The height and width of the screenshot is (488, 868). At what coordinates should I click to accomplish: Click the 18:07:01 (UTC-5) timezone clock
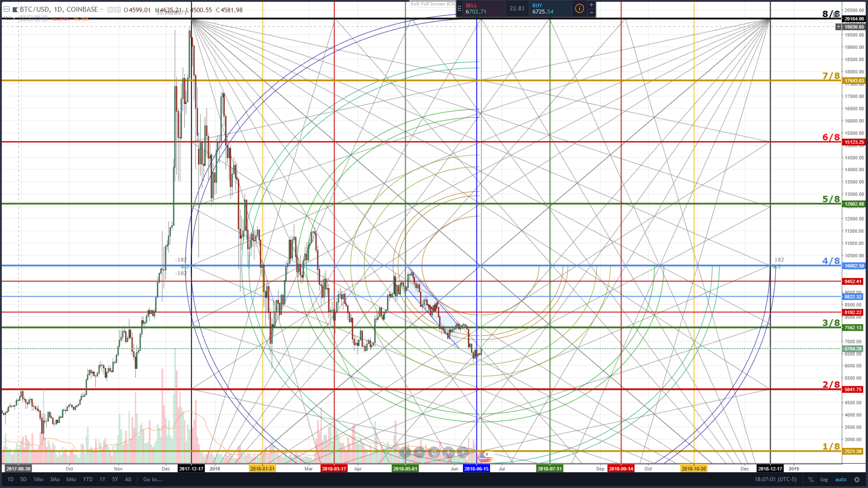pyautogui.click(x=775, y=479)
